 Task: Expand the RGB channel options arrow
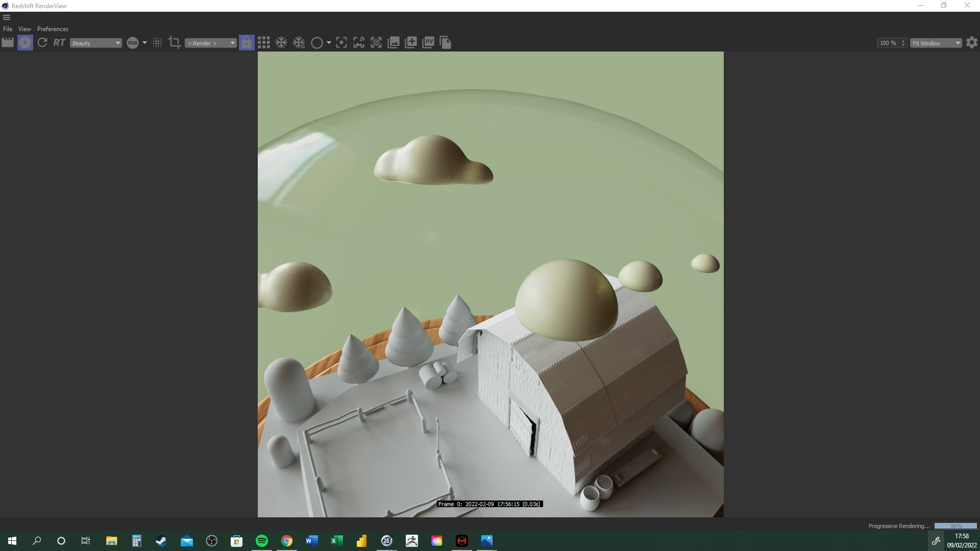pos(144,42)
